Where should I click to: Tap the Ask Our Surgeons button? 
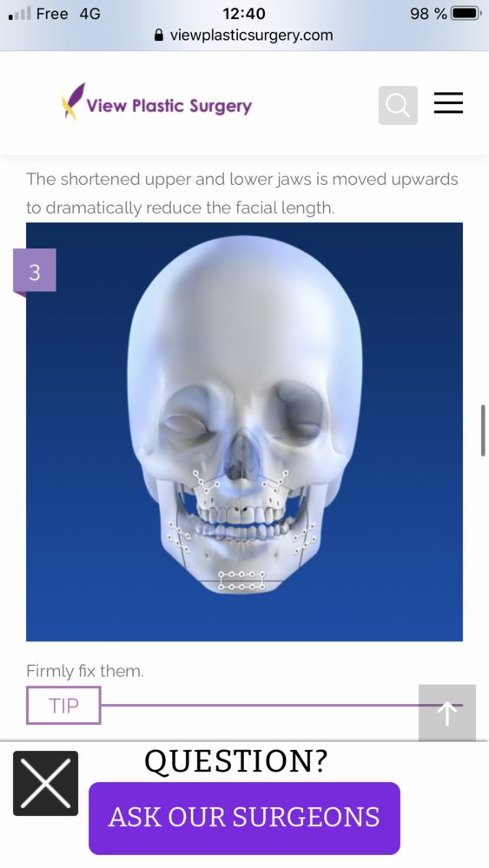tap(244, 818)
